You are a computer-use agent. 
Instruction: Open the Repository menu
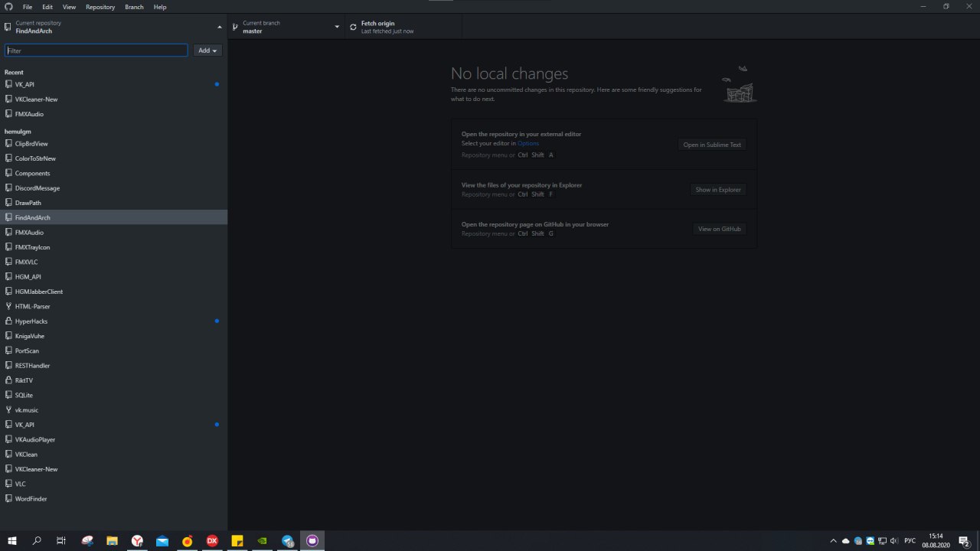[100, 7]
